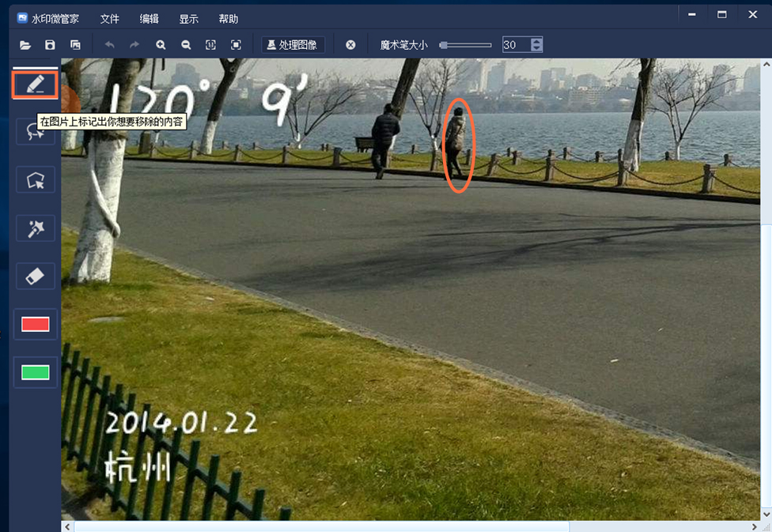Image resolution: width=772 pixels, height=532 pixels.
Task: Zoom out with the magnifier minus icon
Action: (x=186, y=45)
